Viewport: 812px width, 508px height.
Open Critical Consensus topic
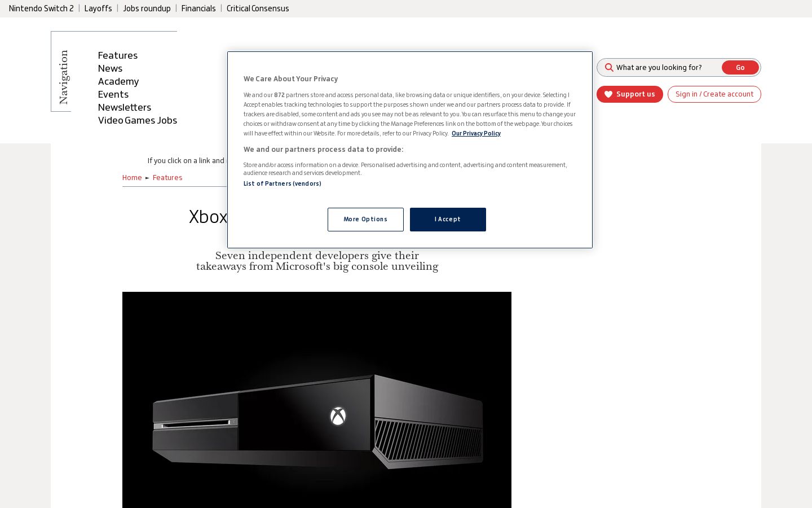258,8
